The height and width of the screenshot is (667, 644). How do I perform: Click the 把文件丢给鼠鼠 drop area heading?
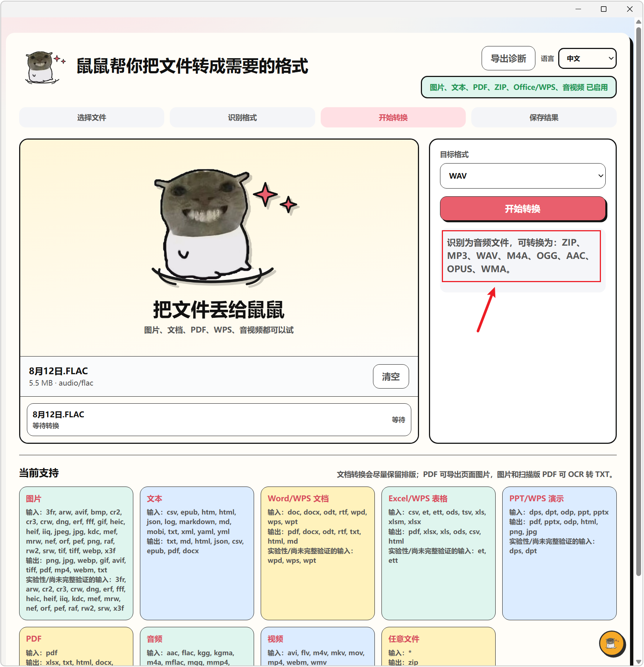219,310
